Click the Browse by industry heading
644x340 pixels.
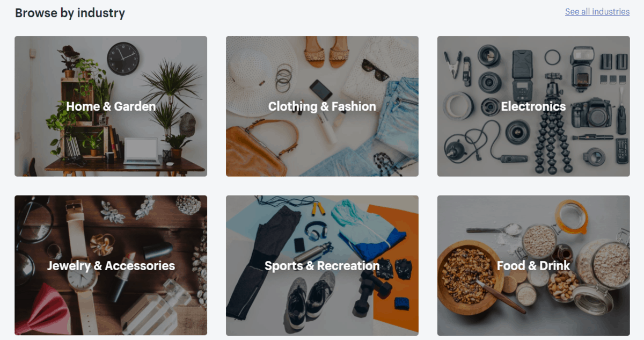(x=70, y=13)
